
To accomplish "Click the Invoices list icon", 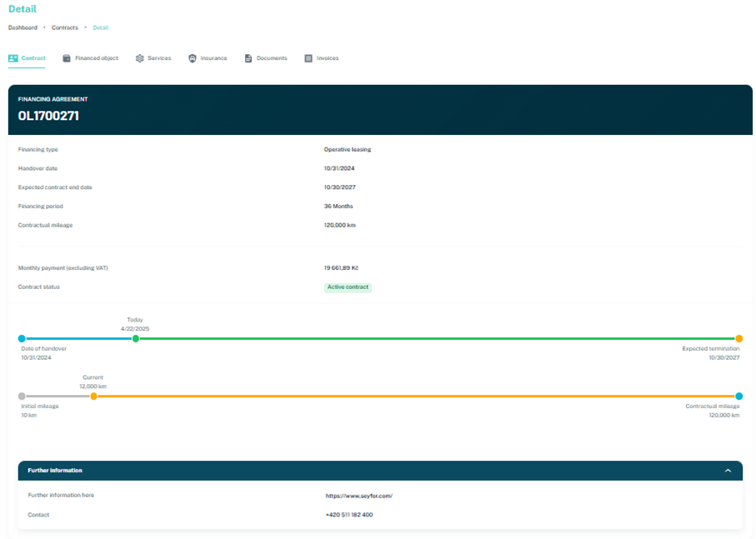I will pyautogui.click(x=308, y=58).
